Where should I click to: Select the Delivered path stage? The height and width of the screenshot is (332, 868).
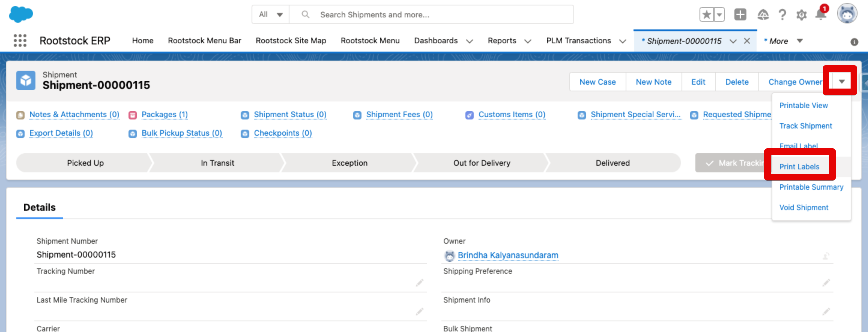612,163
